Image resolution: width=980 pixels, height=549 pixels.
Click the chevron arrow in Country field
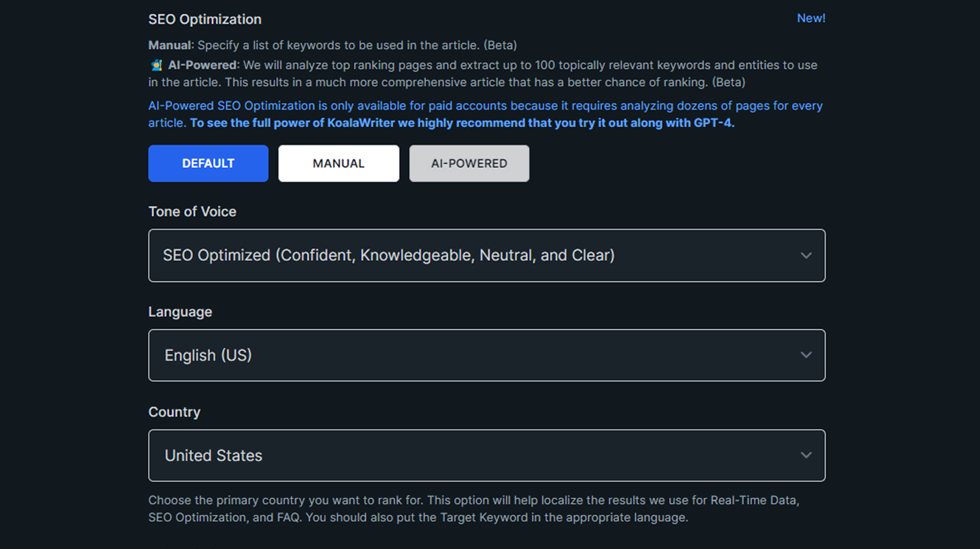coord(806,455)
